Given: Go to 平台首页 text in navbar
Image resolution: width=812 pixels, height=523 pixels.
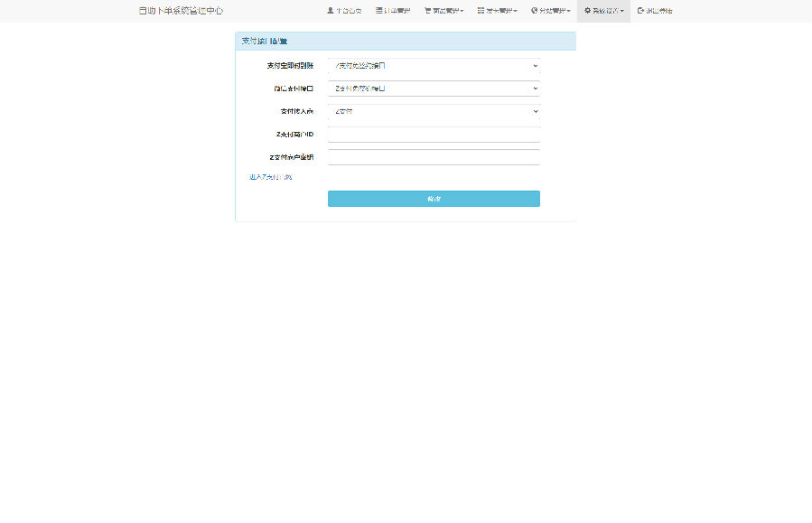Looking at the screenshot, I should point(349,11).
